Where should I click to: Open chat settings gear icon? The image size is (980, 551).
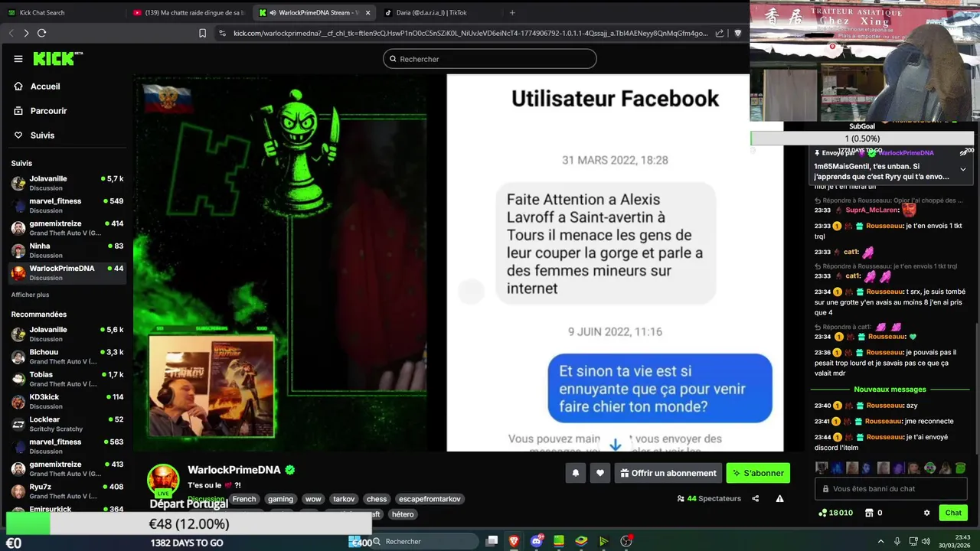pos(926,513)
